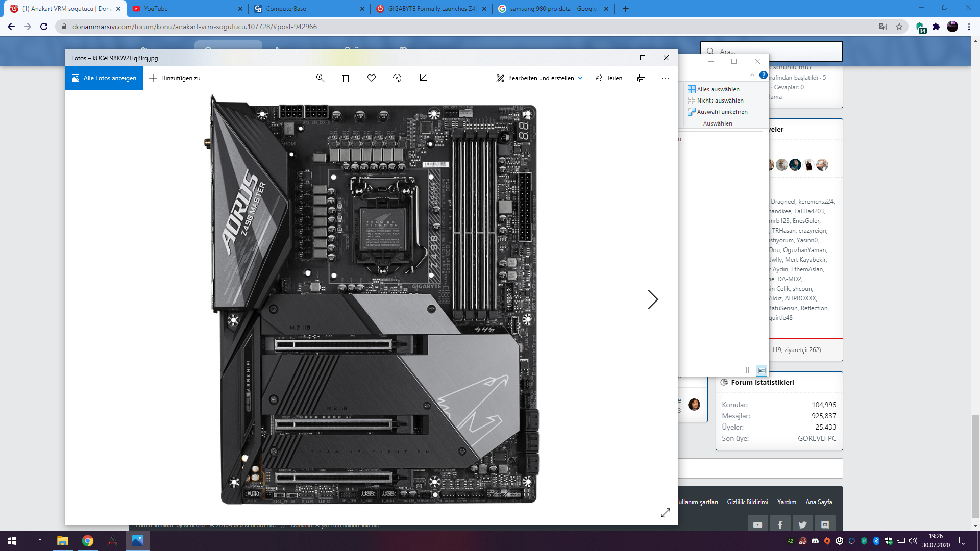Open the three-dot more options menu
Viewport: 980px width, 551px height.
[665, 79]
